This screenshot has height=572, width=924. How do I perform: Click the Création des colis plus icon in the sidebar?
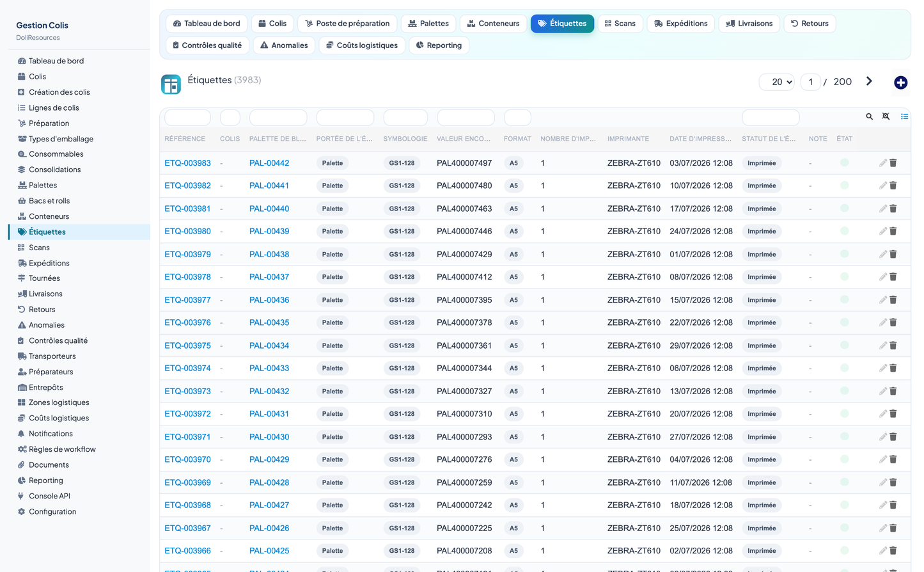coord(22,92)
